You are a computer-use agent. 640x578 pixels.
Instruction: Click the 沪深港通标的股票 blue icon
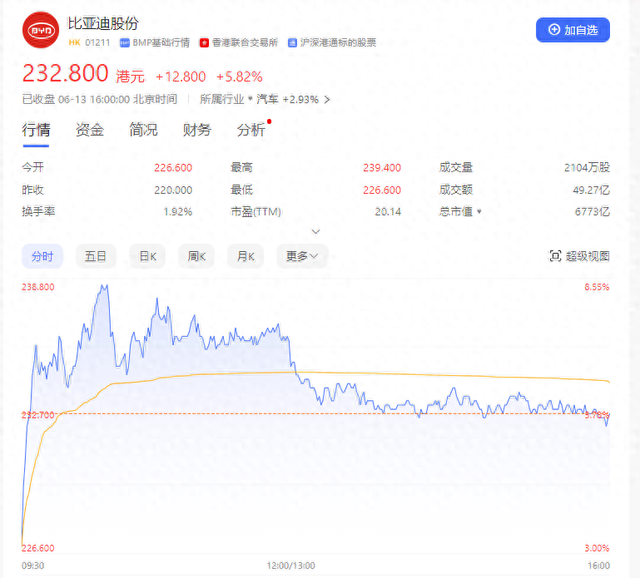click(x=292, y=43)
